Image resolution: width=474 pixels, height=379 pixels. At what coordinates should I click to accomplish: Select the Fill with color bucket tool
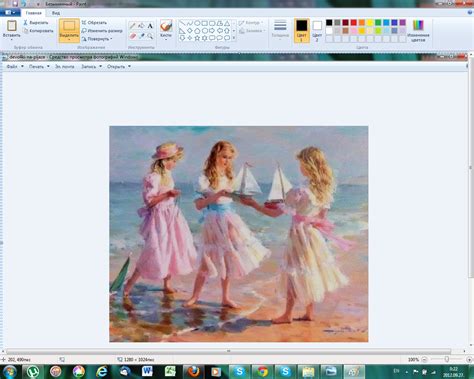coord(141,26)
